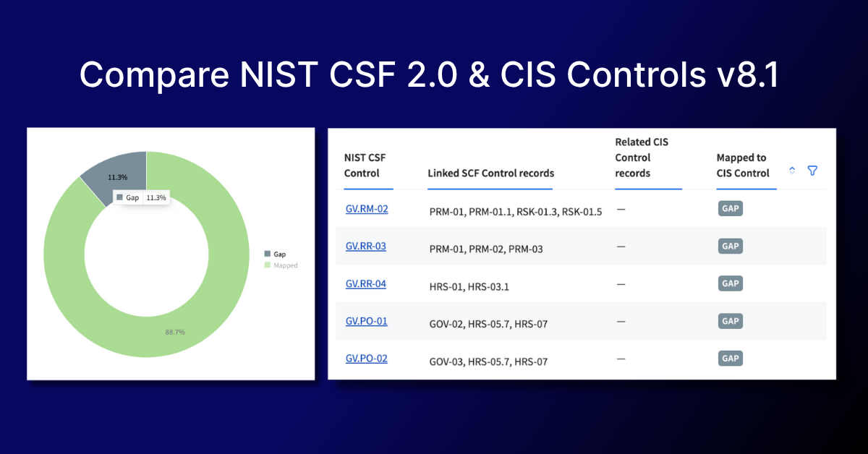The height and width of the screenshot is (454, 868).
Task: Click the filter funnel icon in table header
Action: click(812, 171)
